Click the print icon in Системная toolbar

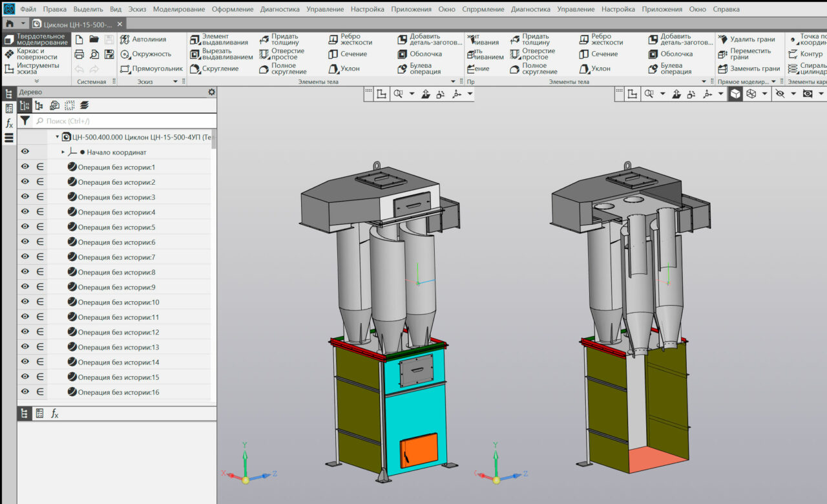[79, 54]
